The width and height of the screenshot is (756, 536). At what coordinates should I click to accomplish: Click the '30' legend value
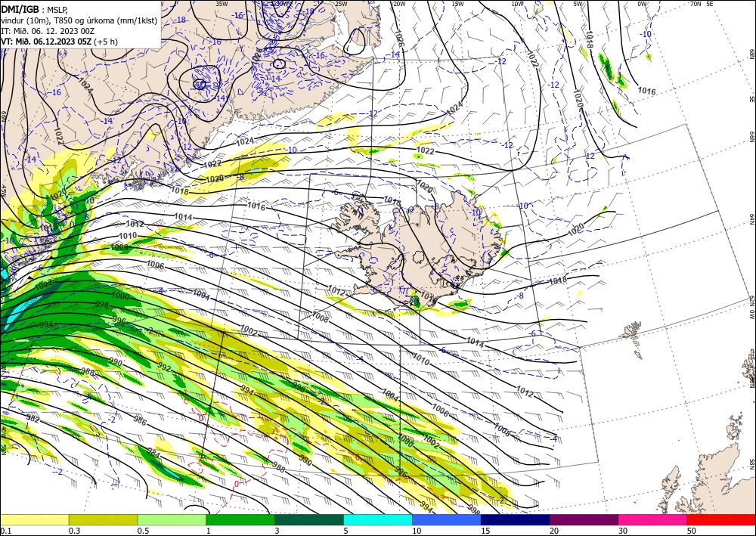coord(624,531)
